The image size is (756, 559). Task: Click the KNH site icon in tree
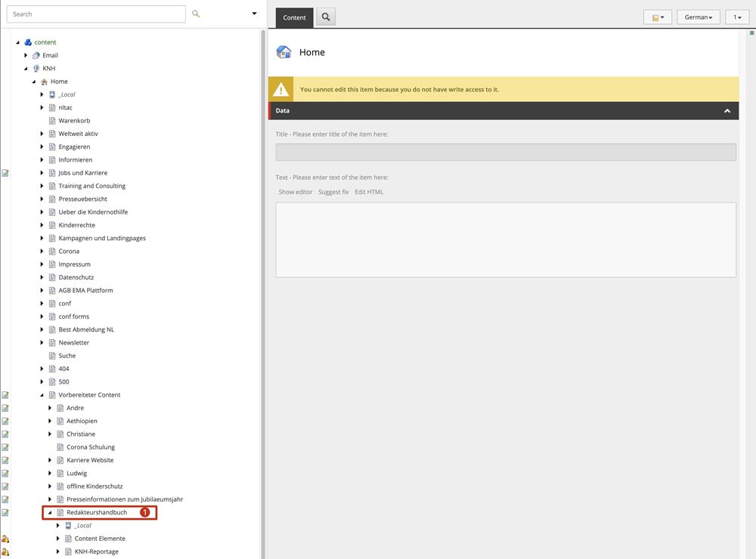tap(36, 69)
